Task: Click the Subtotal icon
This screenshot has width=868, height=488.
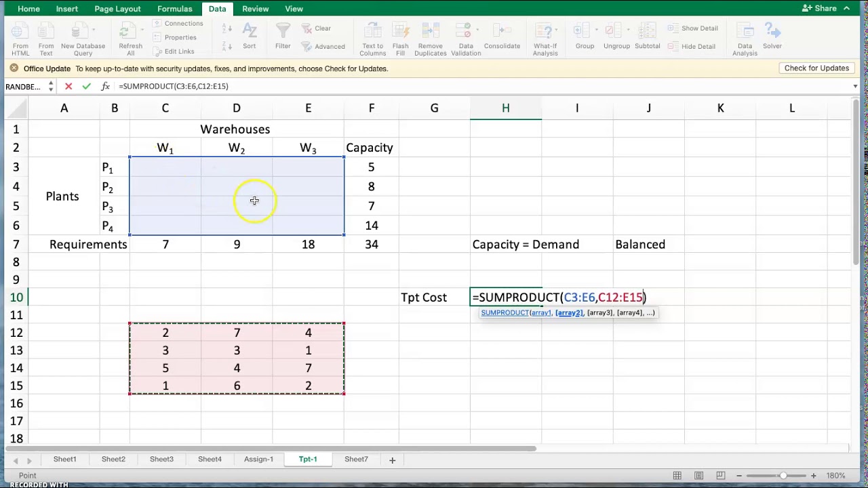Action: pyautogui.click(x=647, y=32)
